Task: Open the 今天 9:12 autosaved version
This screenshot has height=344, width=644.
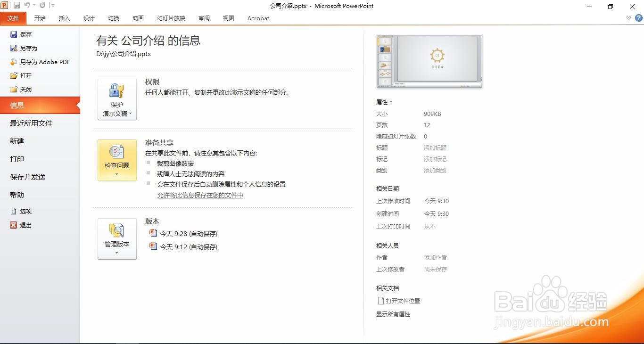Action: click(183, 247)
